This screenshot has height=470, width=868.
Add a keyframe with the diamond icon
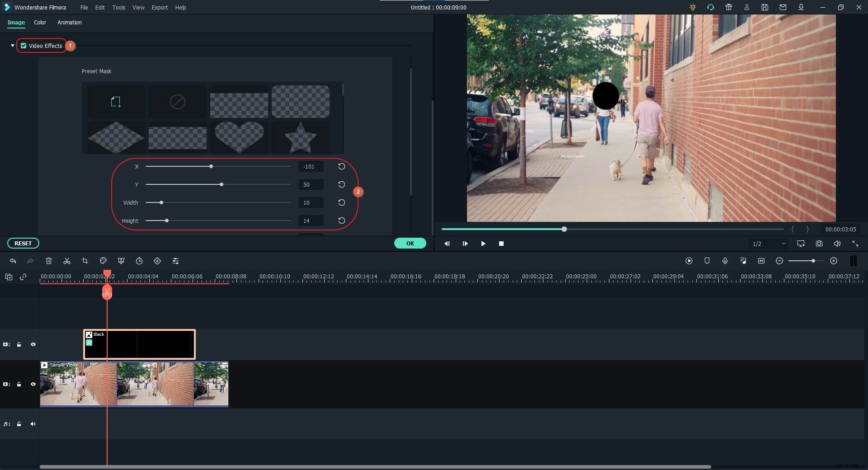[x=157, y=261]
